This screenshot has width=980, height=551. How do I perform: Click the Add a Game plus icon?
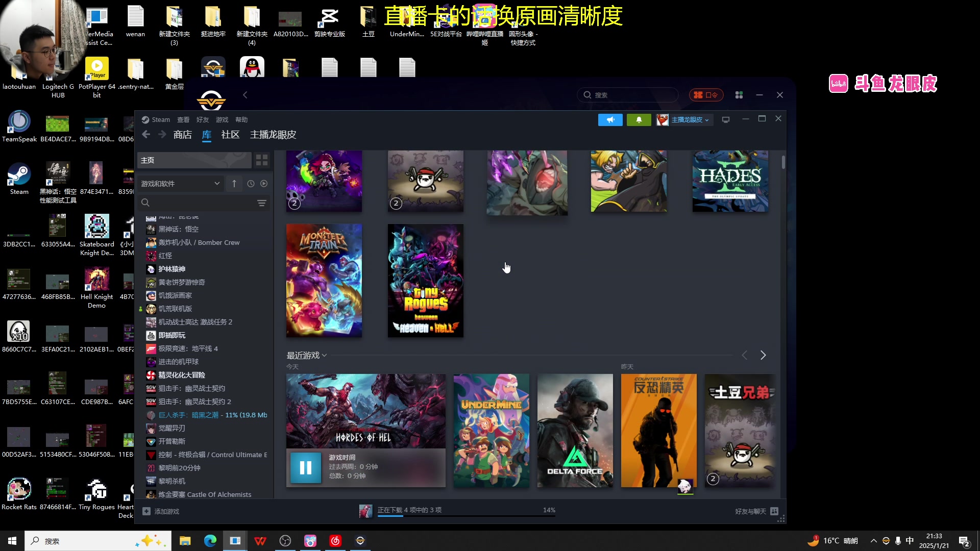(x=146, y=511)
